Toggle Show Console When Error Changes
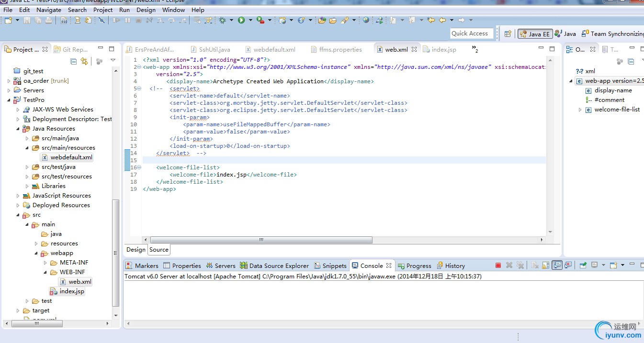The image size is (644, 343). coord(568,265)
